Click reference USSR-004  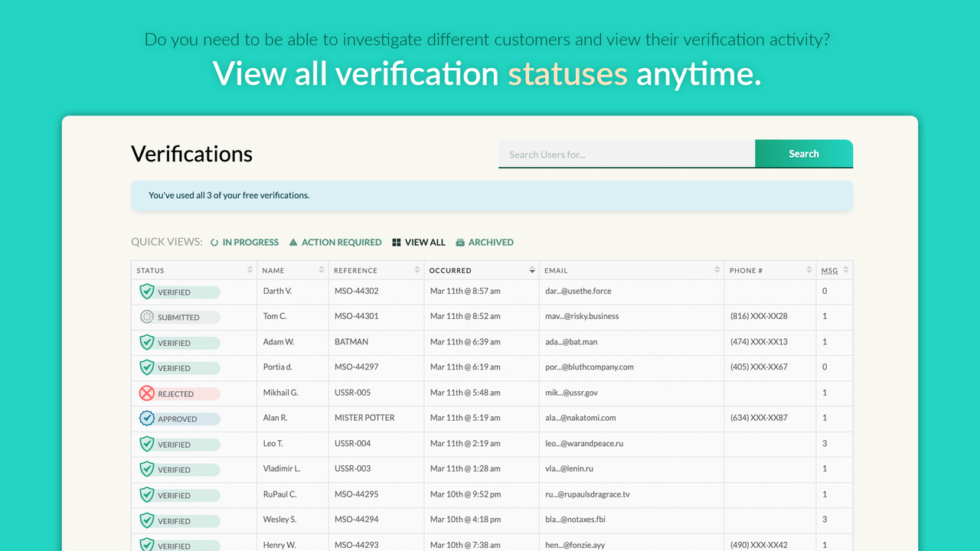click(353, 443)
